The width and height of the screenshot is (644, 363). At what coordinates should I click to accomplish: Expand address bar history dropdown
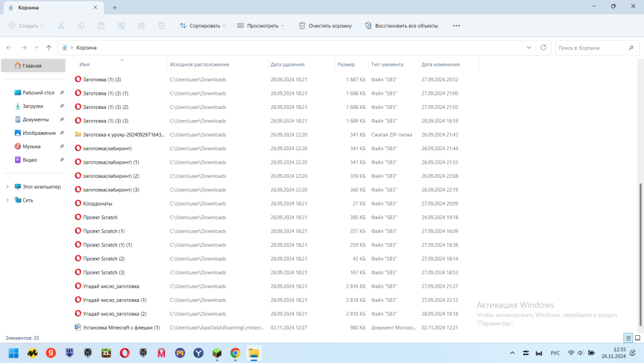(x=529, y=48)
